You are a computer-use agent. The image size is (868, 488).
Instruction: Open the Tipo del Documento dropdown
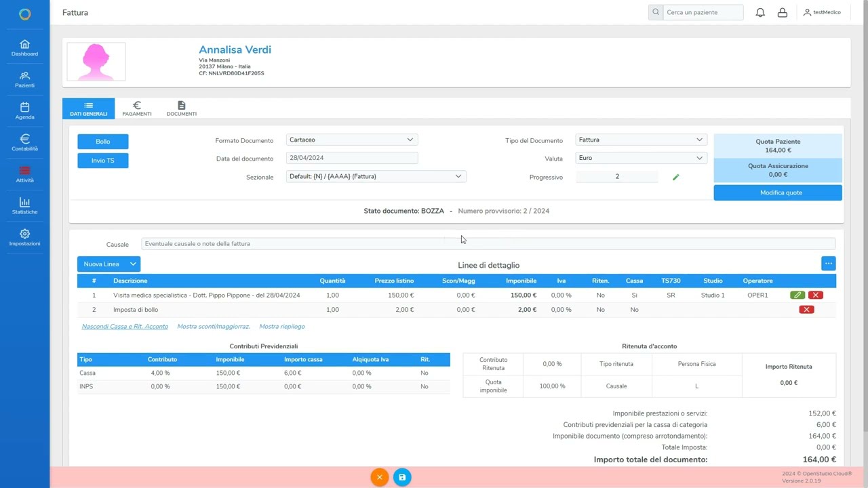point(641,140)
